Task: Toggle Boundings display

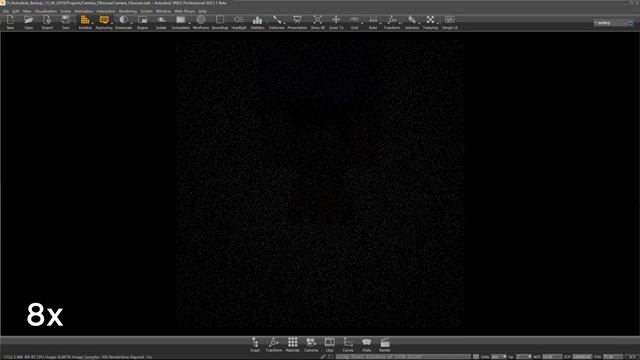Action: pos(220,22)
